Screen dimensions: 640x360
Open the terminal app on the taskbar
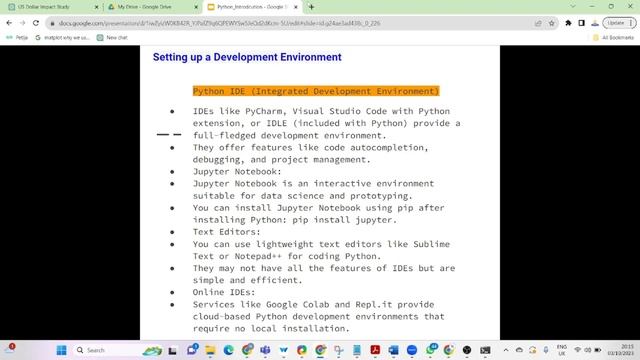[x=485, y=350]
